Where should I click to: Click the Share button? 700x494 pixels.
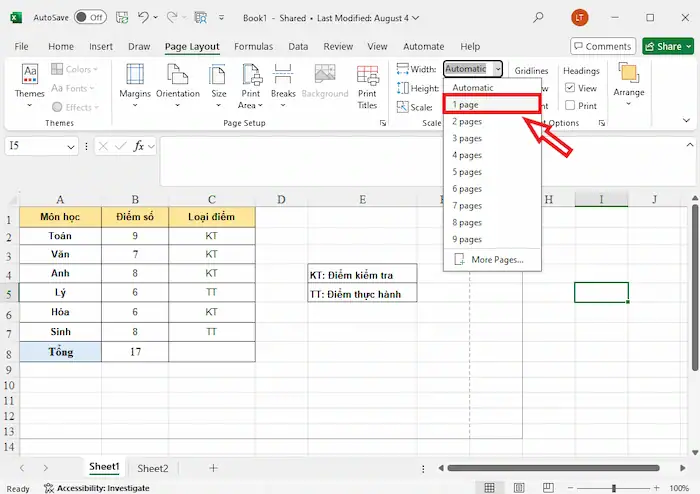pyautogui.click(x=668, y=46)
